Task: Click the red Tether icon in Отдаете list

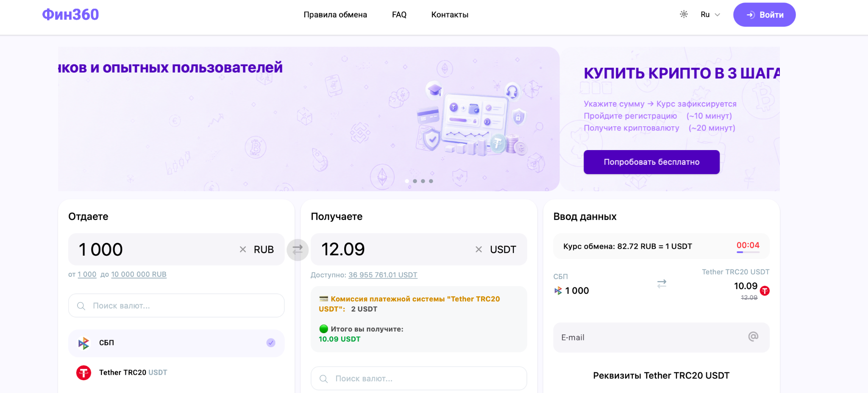Action: coord(83,373)
